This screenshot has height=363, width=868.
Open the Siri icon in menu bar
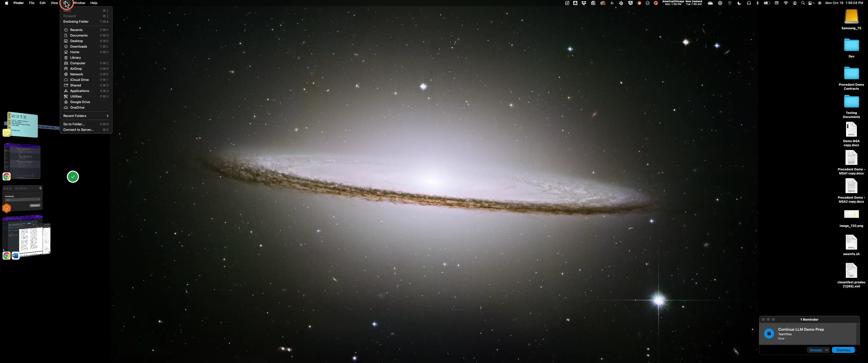coord(820,3)
